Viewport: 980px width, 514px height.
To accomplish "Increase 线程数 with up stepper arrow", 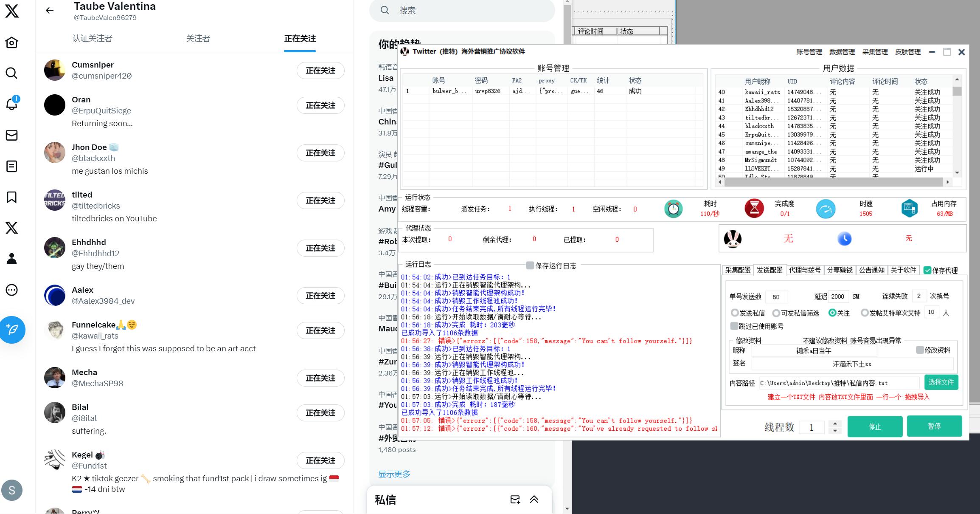I will tap(835, 423).
